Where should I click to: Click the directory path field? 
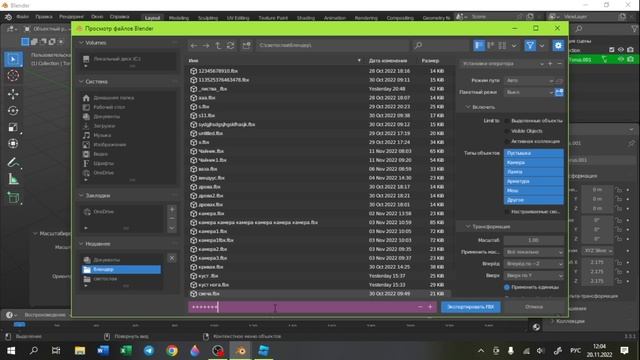[x=333, y=46]
